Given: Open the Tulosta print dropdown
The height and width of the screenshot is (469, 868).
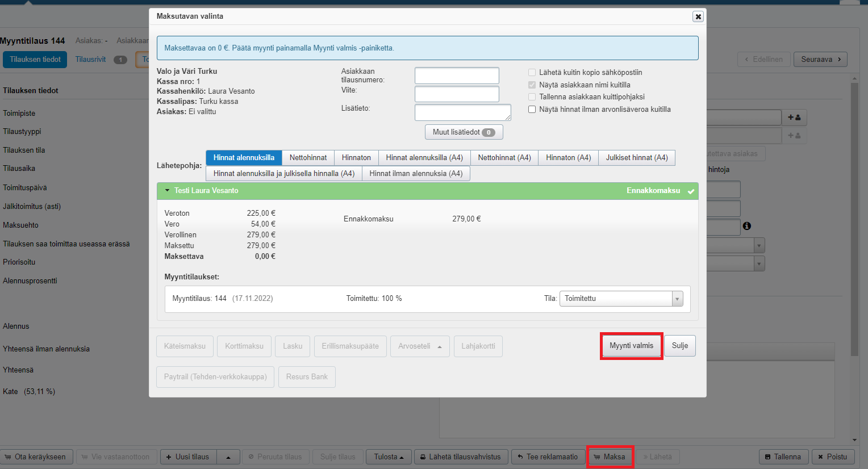Looking at the screenshot, I should coord(389,457).
